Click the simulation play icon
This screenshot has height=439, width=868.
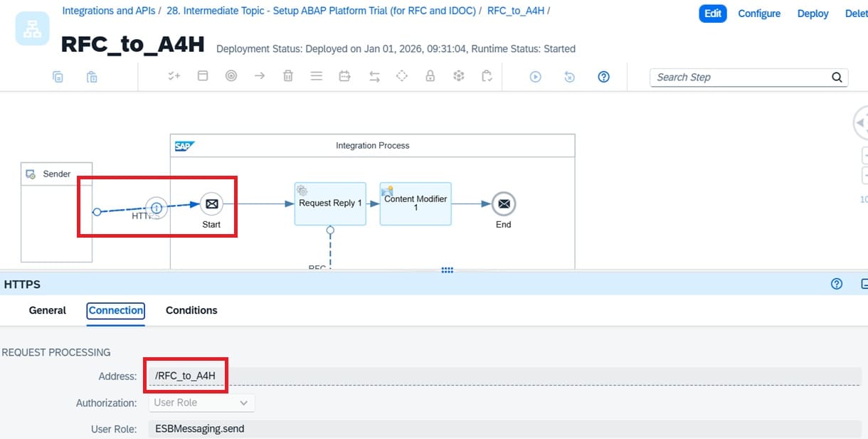535,77
